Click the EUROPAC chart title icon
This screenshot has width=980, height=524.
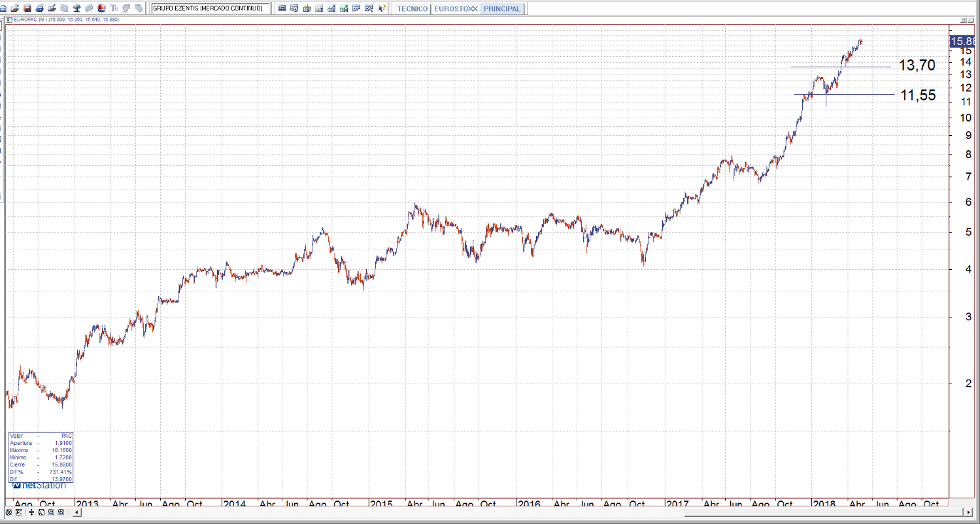[8, 20]
